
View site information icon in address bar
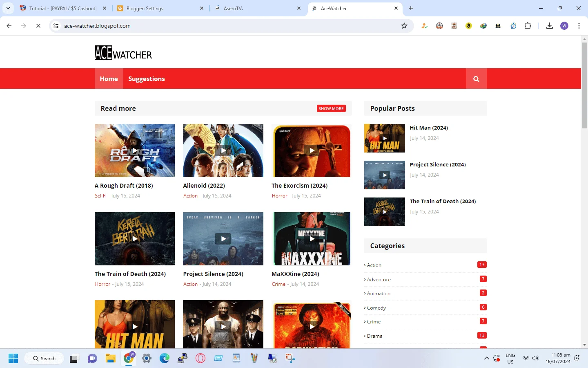[x=56, y=26]
